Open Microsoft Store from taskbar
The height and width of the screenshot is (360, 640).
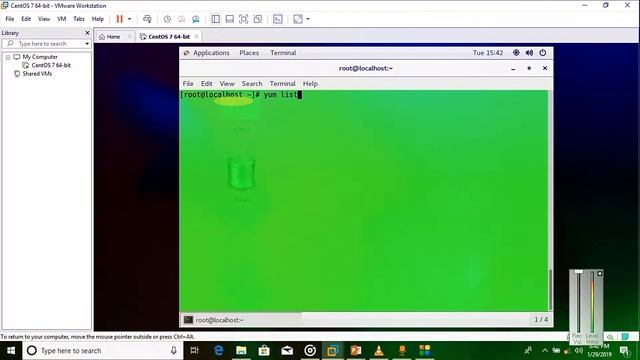tap(264, 351)
